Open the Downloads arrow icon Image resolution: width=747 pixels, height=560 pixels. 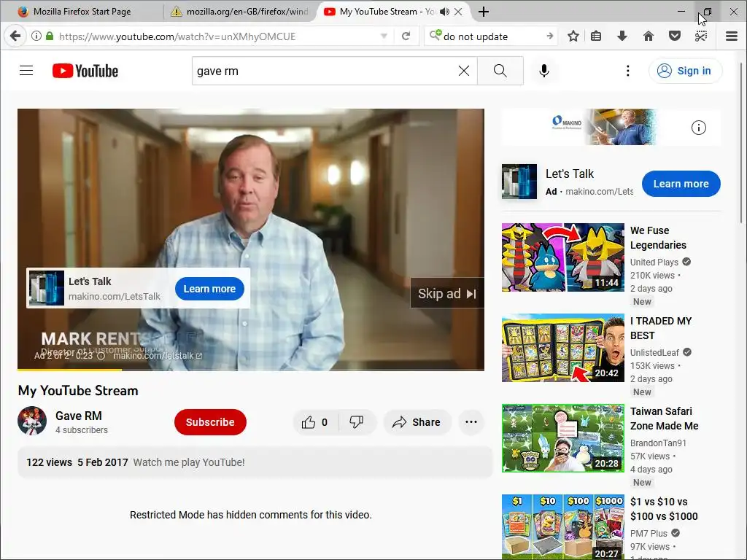tap(622, 36)
